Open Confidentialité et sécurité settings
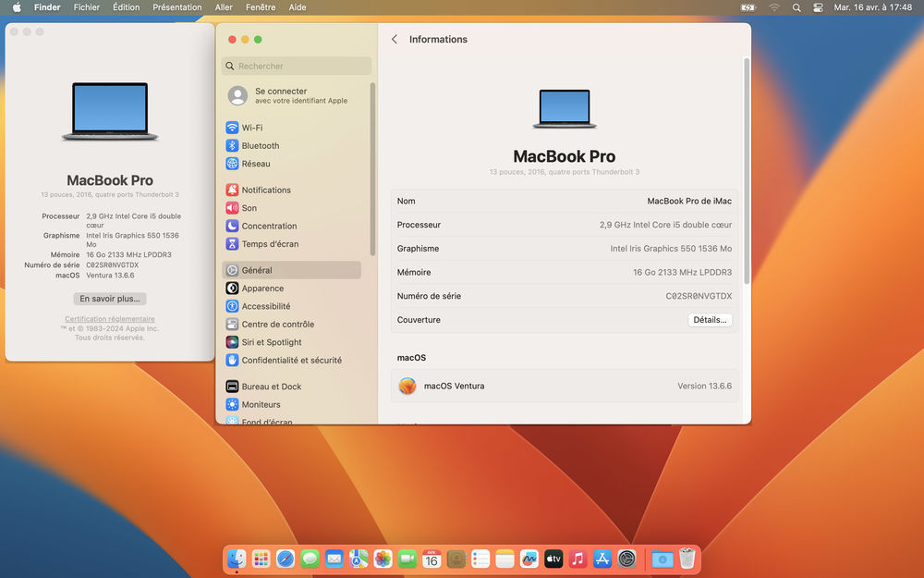The image size is (924, 578). pyautogui.click(x=291, y=361)
